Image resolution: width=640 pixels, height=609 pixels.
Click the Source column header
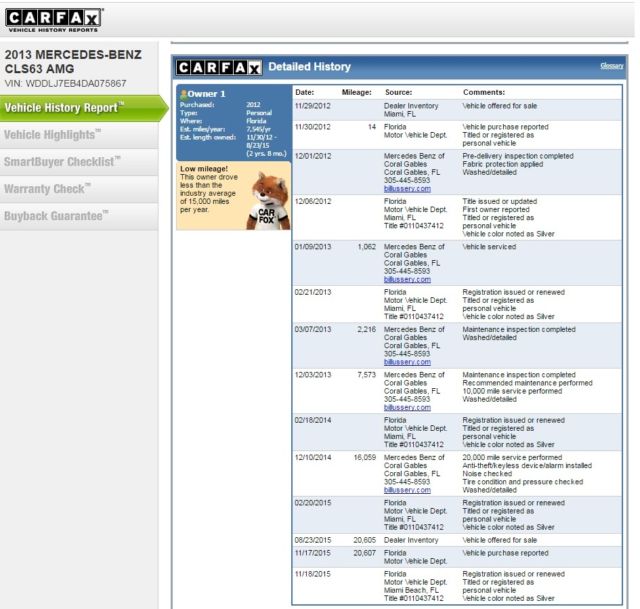[x=398, y=92]
